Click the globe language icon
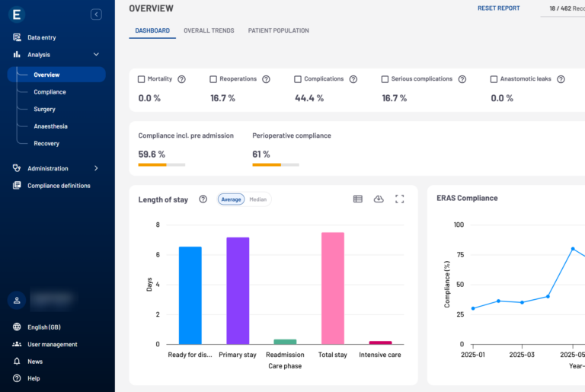This screenshot has height=392, width=585. [17, 327]
